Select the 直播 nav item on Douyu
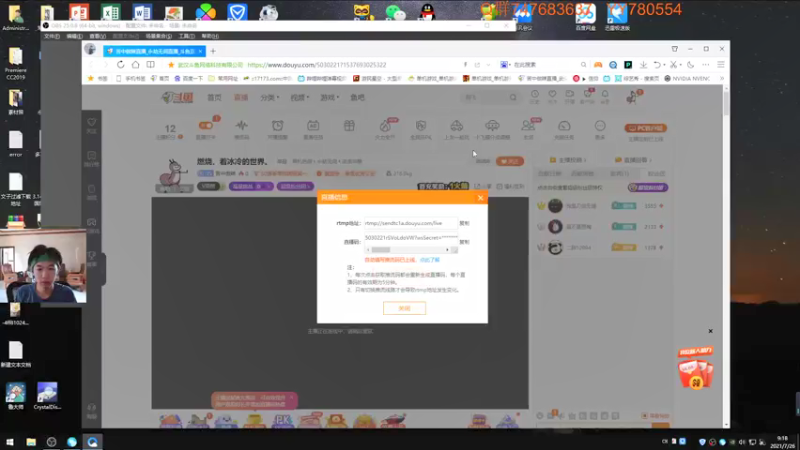The image size is (800, 450). [x=241, y=97]
